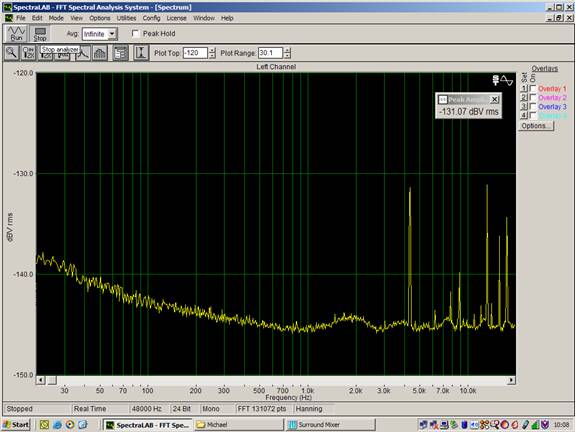Switch to Michael folder in taskbar

239,425
